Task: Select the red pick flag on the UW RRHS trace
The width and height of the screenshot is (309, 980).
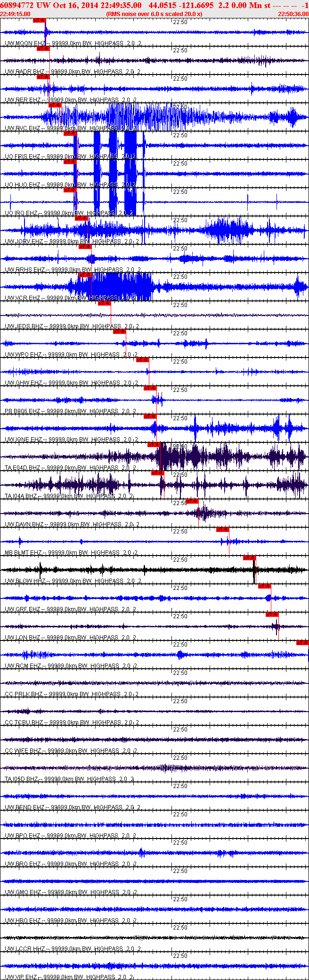Action: click(85, 247)
